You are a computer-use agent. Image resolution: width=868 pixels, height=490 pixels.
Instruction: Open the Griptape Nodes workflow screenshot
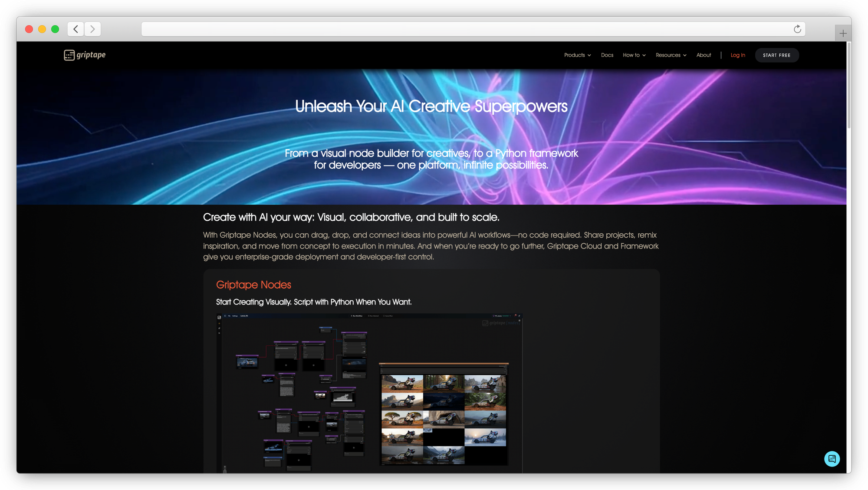pos(369,393)
